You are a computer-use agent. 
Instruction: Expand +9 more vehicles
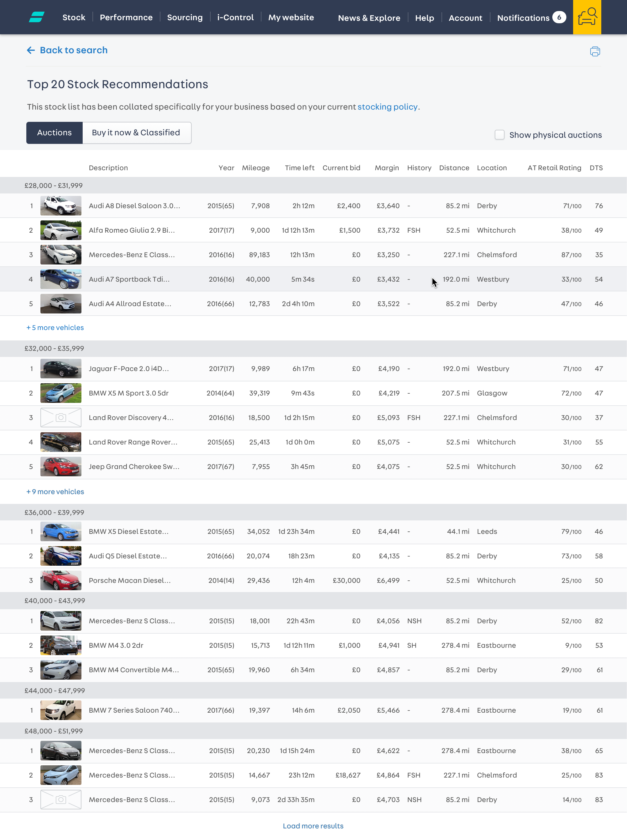[x=55, y=492]
